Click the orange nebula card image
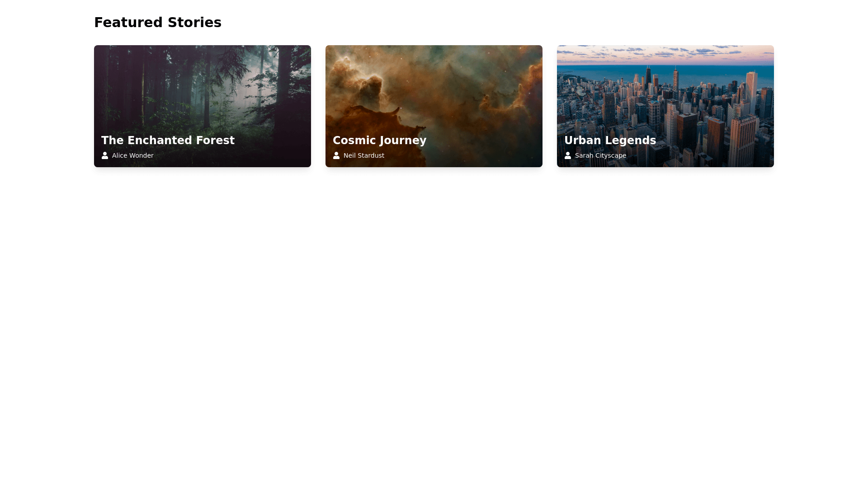 tap(434, 106)
